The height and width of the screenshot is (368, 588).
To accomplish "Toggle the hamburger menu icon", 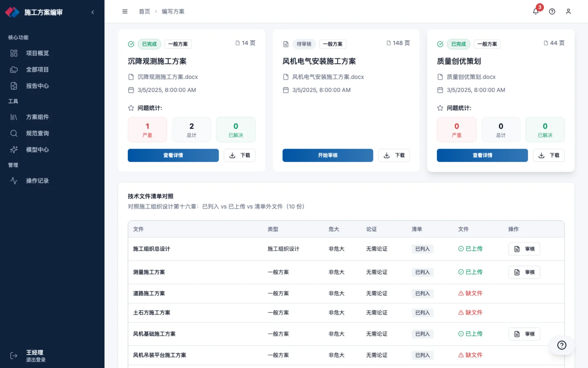I will pos(125,11).
